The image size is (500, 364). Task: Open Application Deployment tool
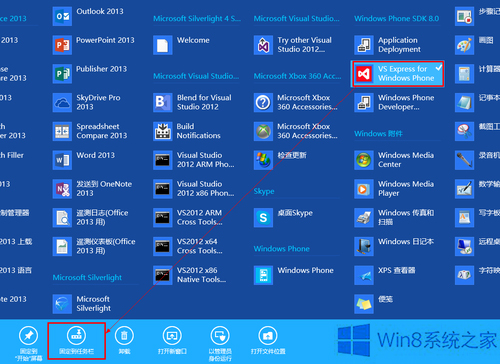(388, 45)
